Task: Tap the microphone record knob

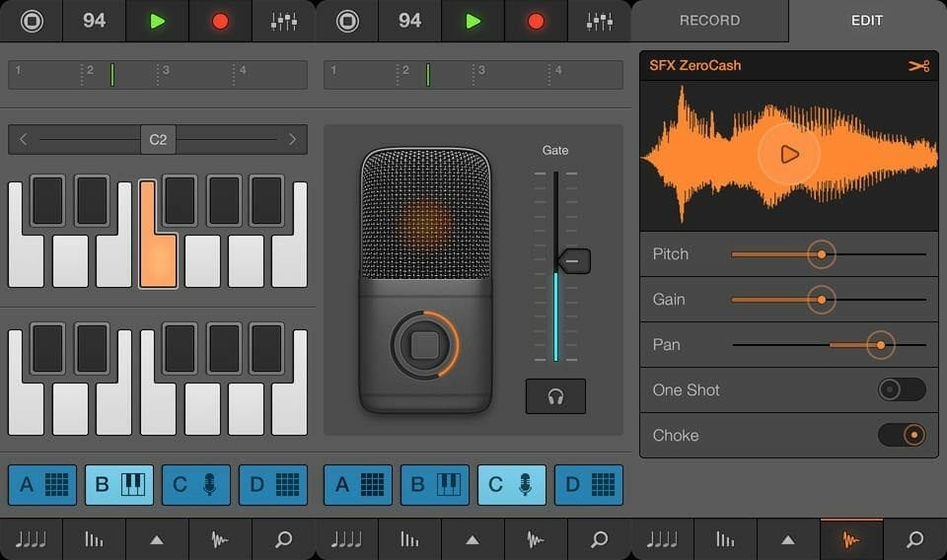Action: click(x=424, y=345)
